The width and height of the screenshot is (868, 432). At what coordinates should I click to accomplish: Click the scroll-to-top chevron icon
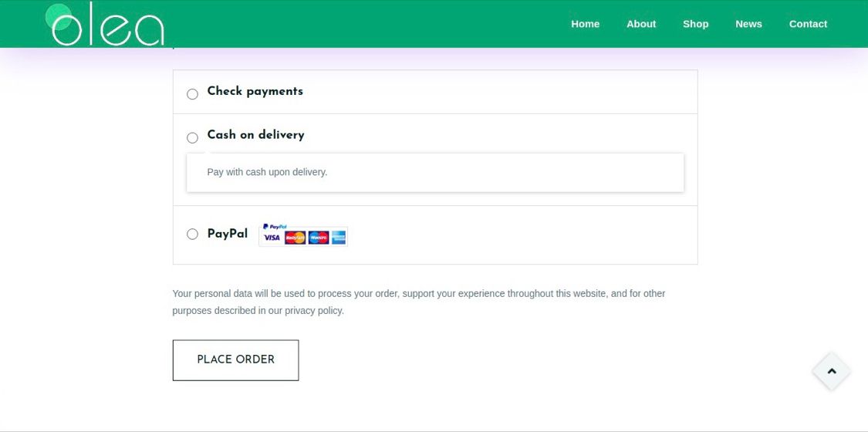point(832,371)
